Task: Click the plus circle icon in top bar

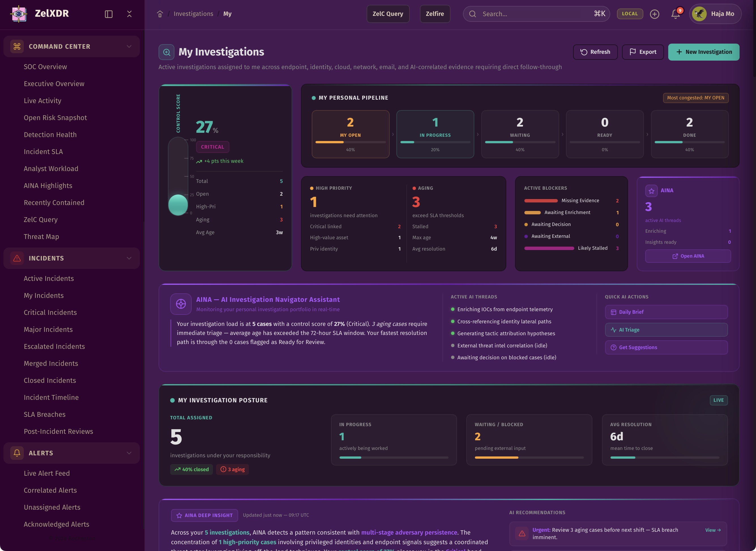Action: (x=654, y=14)
